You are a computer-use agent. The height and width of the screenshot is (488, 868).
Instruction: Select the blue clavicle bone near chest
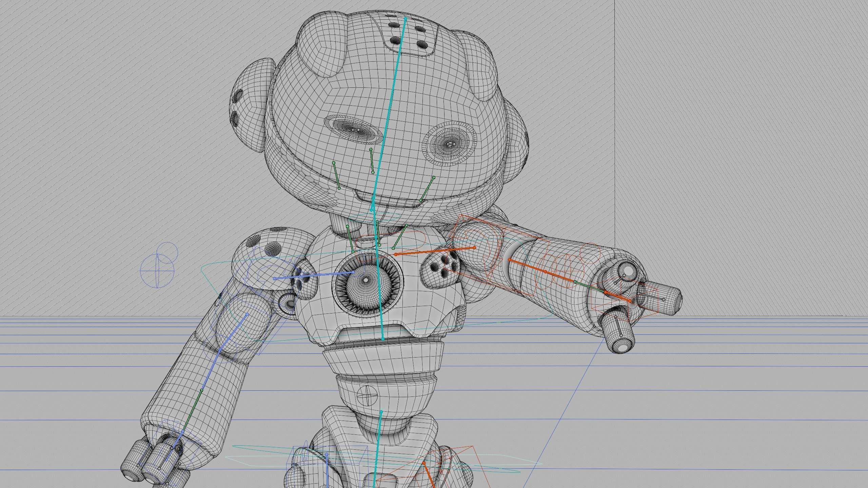click(x=314, y=275)
